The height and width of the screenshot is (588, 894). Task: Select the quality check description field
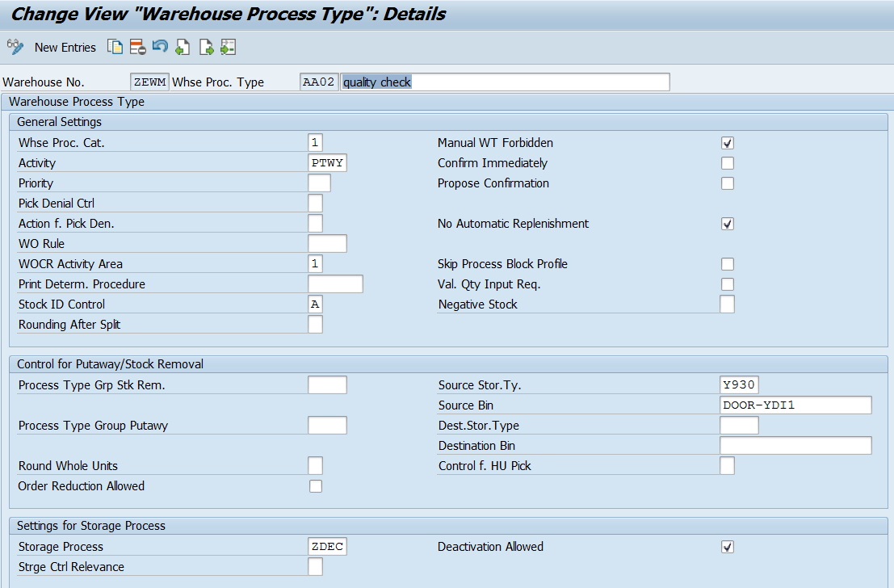tap(505, 82)
